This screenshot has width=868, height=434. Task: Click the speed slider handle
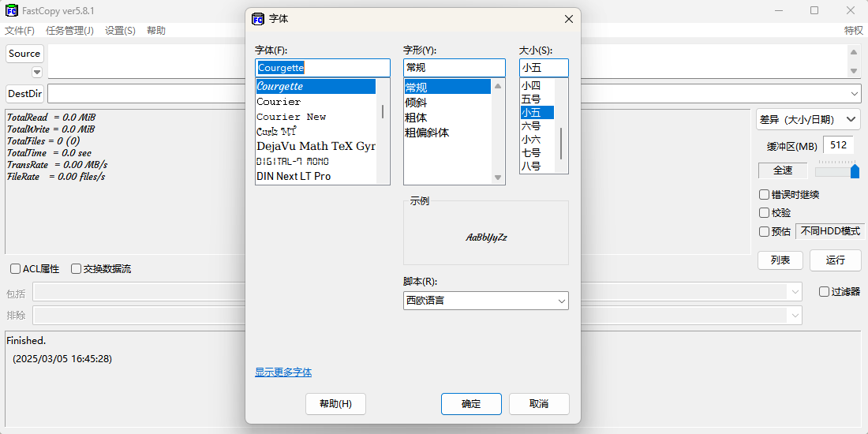(854, 171)
